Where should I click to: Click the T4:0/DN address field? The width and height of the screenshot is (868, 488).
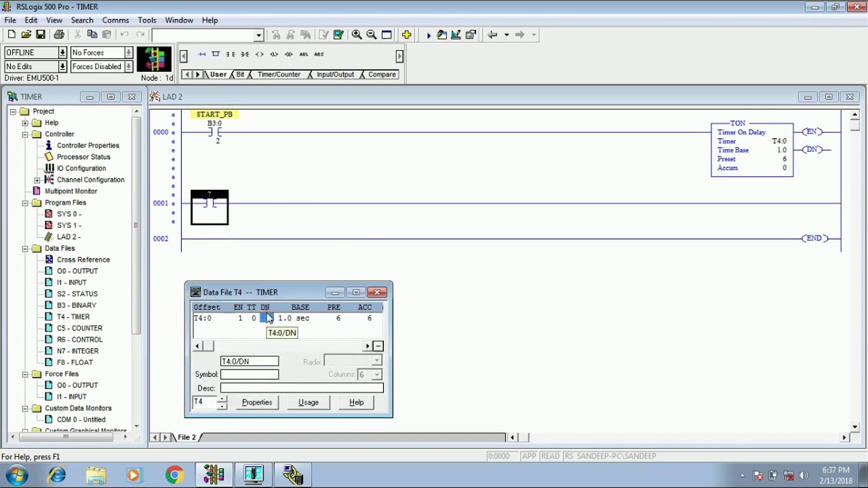coord(250,361)
